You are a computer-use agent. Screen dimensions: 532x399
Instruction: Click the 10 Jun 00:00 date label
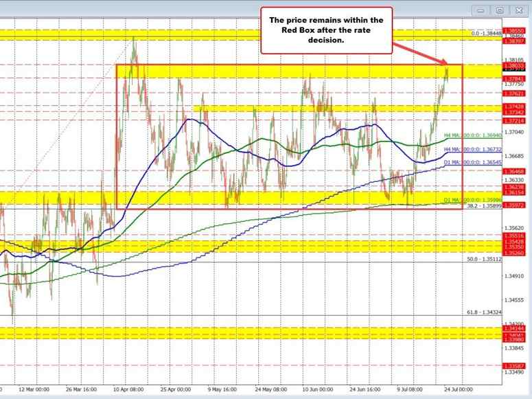(318, 389)
